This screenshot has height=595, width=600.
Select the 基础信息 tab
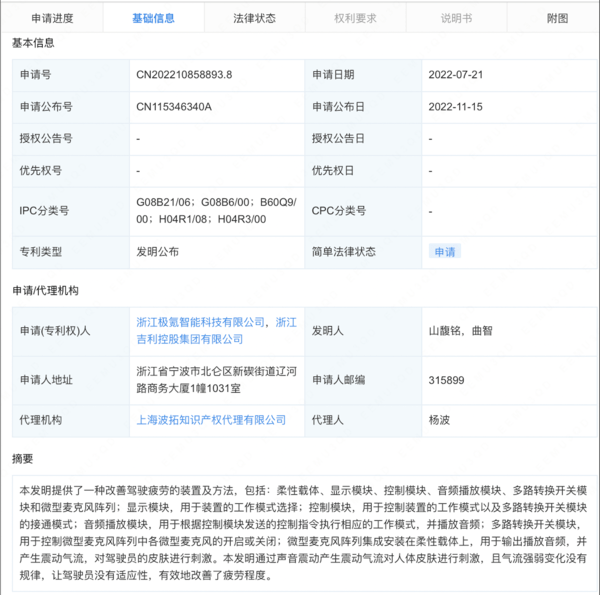(153, 18)
